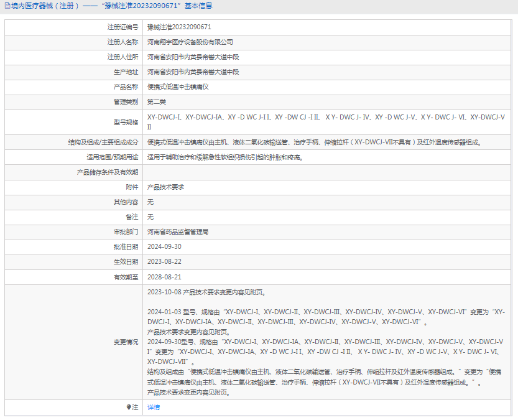Click the 备注 label
This screenshot has width=518, height=420.
click(132, 217)
